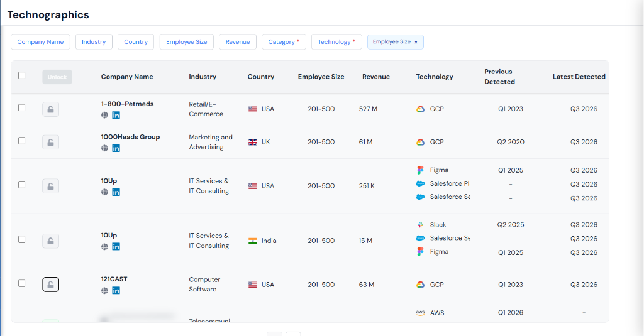This screenshot has width=644, height=336.
Task: Open 10Up India LinkedIn icon
Action: click(116, 247)
